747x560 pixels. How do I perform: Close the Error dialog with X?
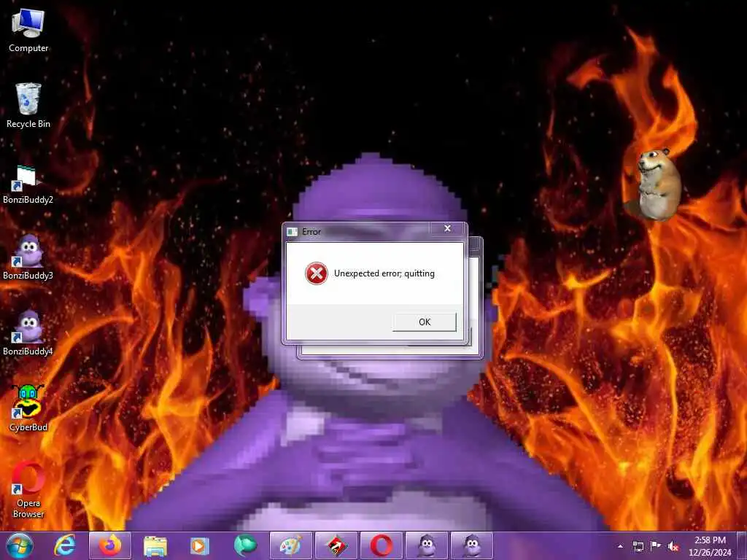click(447, 228)
